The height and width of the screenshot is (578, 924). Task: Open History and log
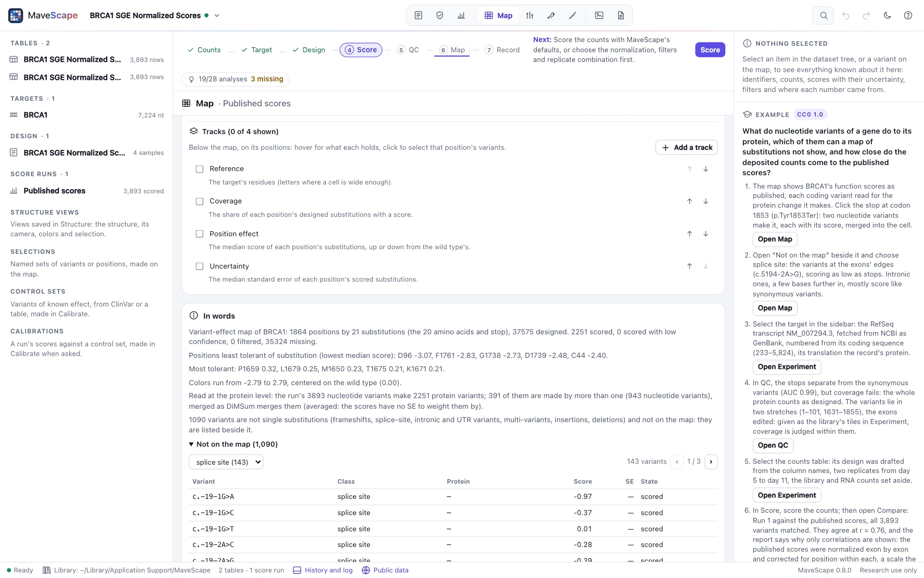(323, 570)
